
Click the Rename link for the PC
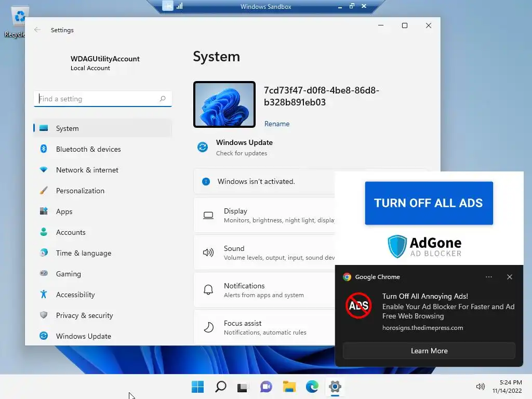(277, 124)
